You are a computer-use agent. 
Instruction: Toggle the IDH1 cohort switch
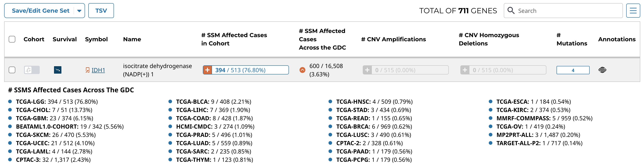coord(32,70)
